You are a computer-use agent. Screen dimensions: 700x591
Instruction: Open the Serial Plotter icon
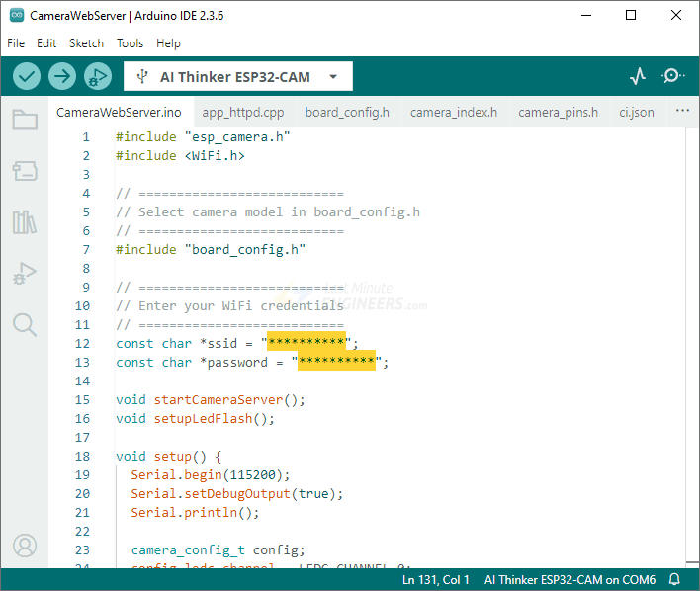[x=638, y=76]
